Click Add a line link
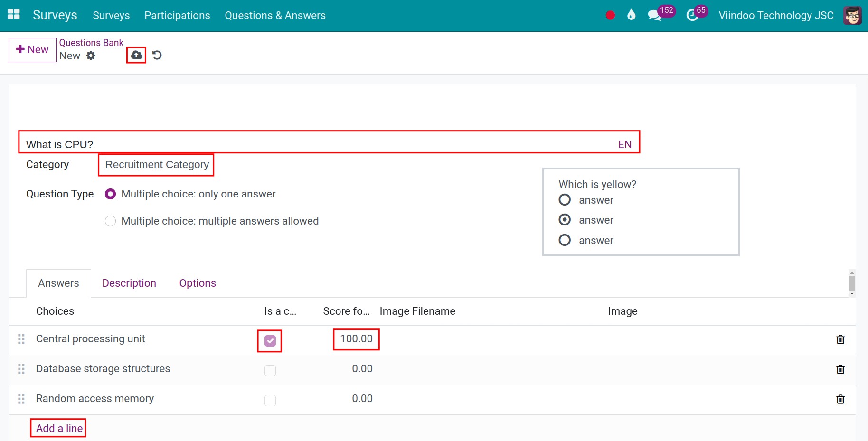 [59, 428]
